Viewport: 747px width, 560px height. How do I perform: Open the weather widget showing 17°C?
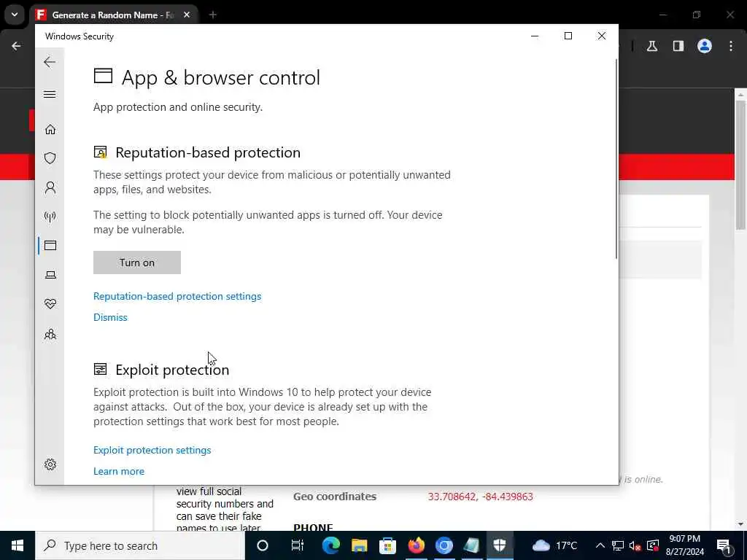pos(554,545)
